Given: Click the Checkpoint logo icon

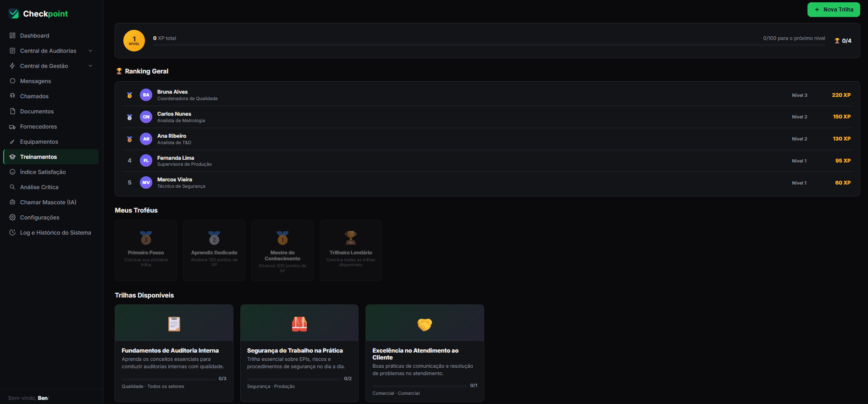Looking at the screenshot, I should pyautogui.click(x=14, y=14).
